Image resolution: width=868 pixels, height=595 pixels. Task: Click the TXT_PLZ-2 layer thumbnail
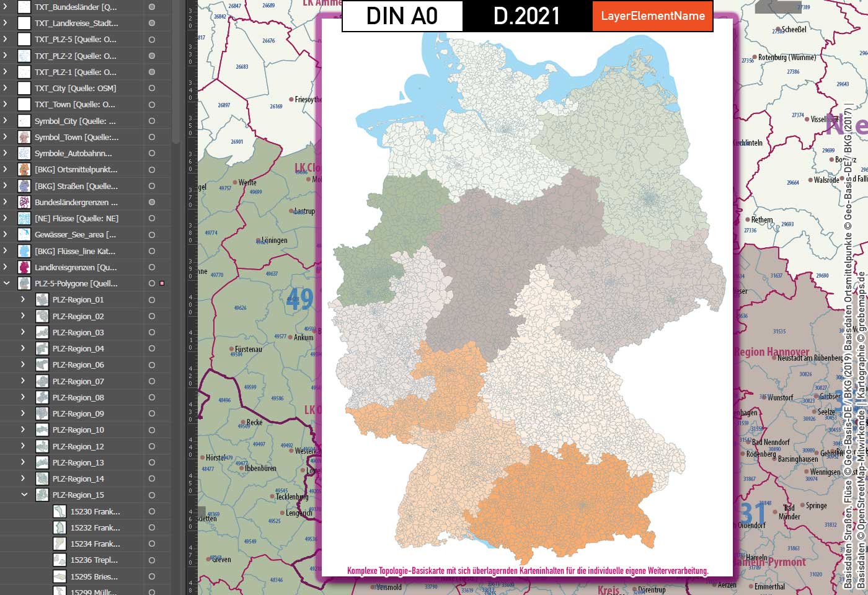click(25, 55)
